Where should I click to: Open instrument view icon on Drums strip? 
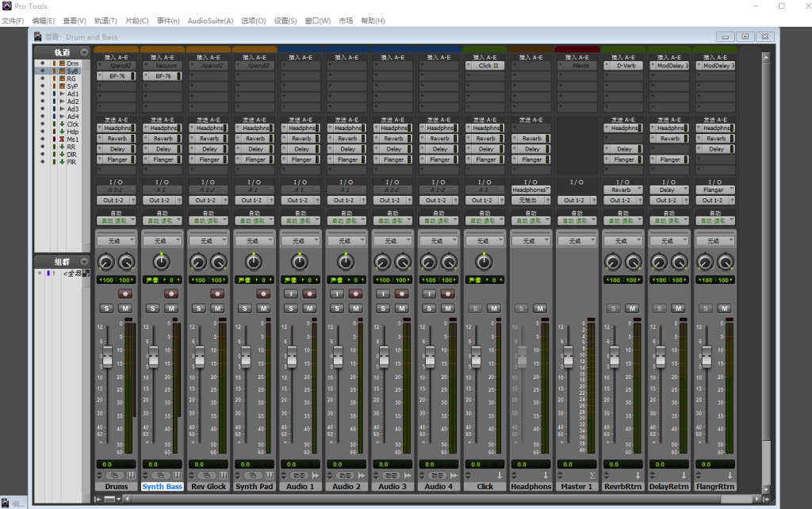(131, 476)
